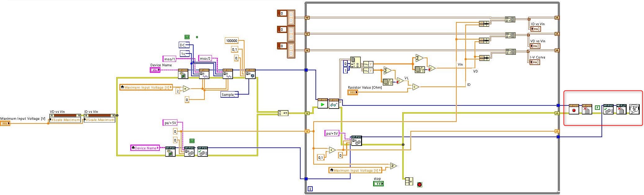The image size is (644, 195).
Task: Click the Merge Errors node before the loop
Action: (x=283, y=113)
